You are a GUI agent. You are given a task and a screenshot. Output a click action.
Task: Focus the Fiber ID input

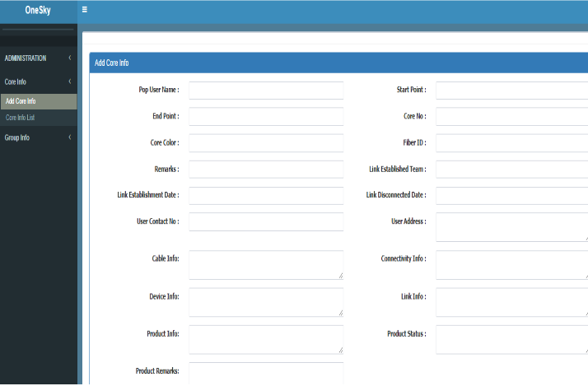coord(511,143)
